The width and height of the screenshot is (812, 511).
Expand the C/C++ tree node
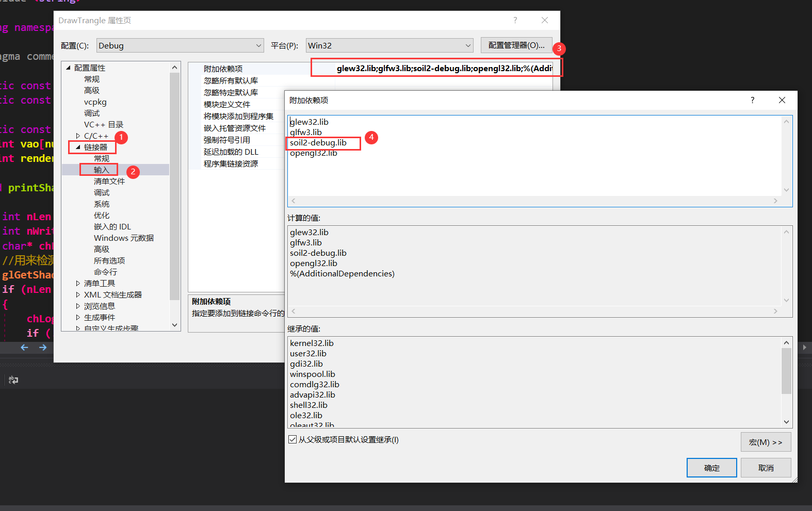pyautogui.click(x=78, y=136)
